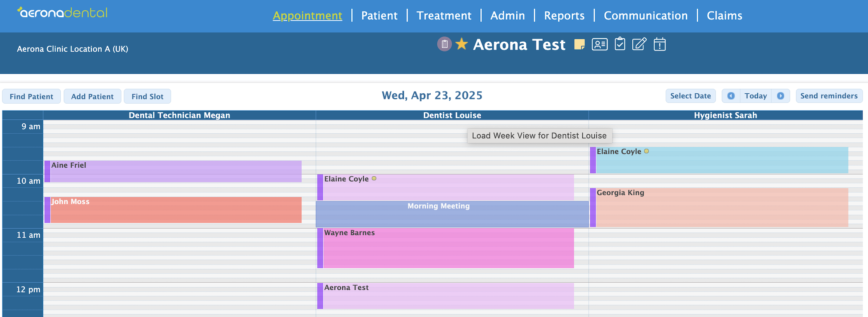Click the gold star beside Aerona Test
Screen dimensions: 868x317
pyautogui.click(x=461, y=44)
